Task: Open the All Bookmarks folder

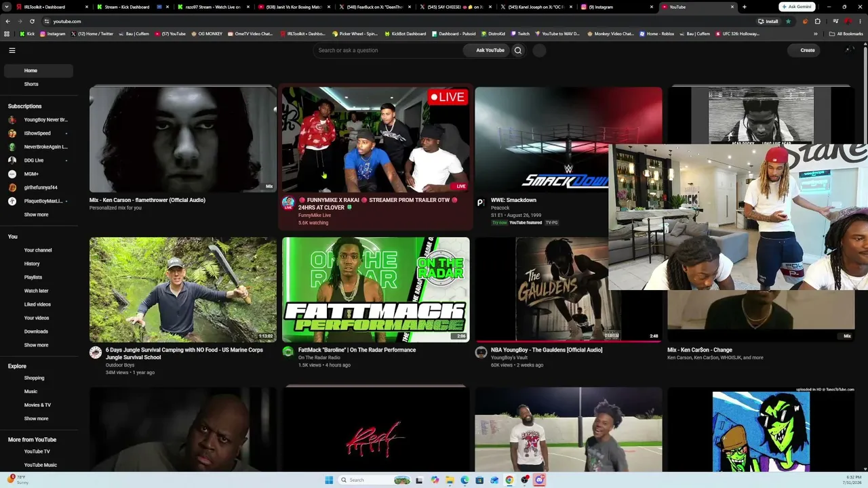Action: (x=846, y=33)
